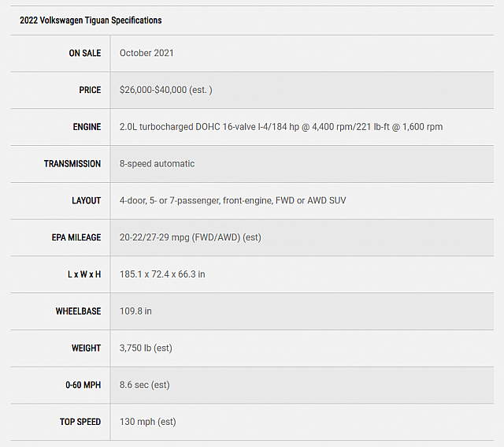504x447 pixels.
Task: Select the PRICE row label
Action: (x=90, y=90)
